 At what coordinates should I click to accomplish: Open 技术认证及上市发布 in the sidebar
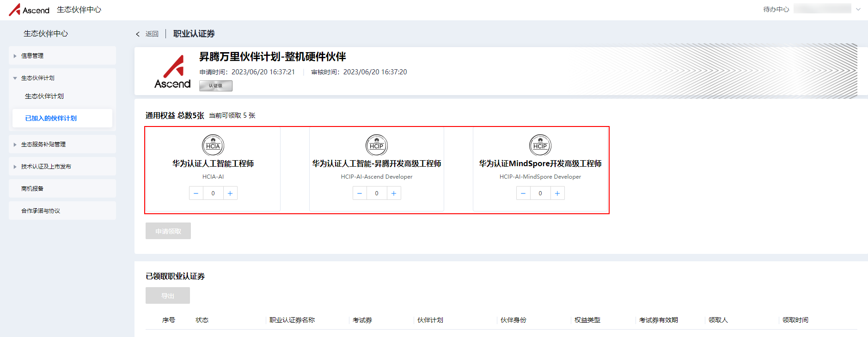point(62,166)
